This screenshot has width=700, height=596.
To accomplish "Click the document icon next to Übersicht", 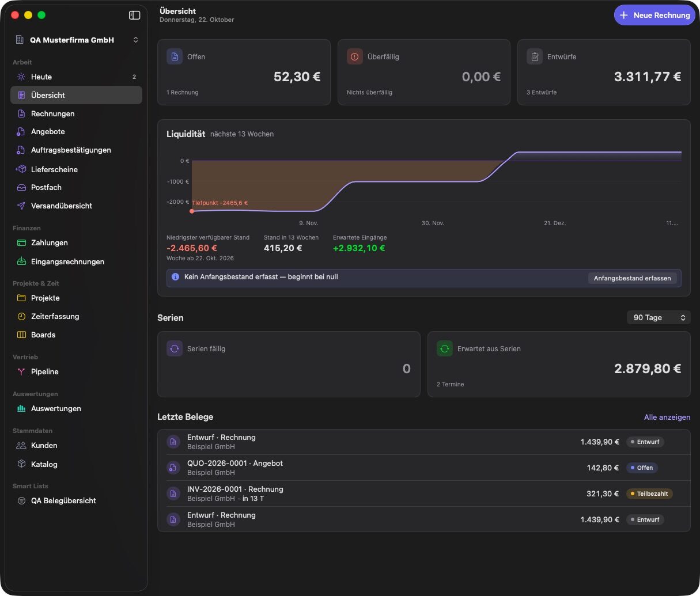I will [21, 95].
